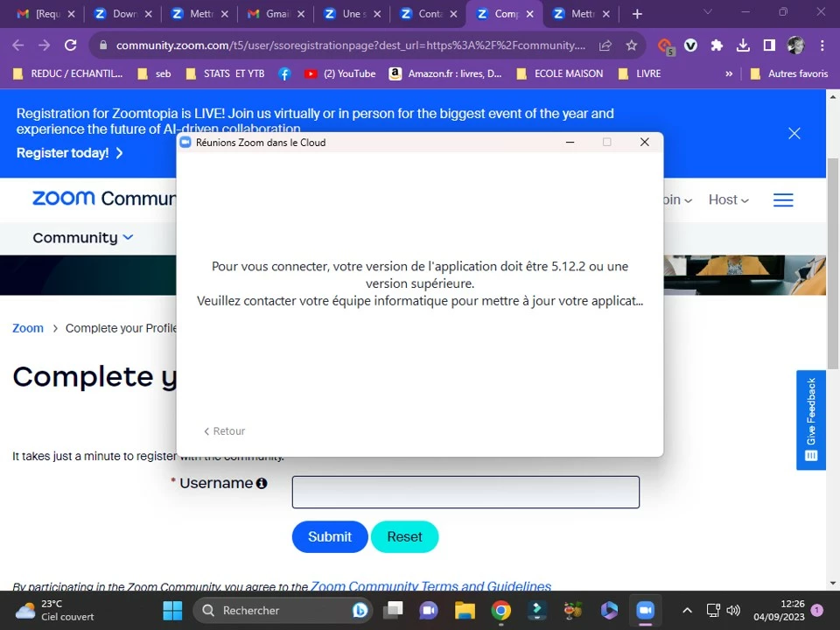The width and height of the screenshot is (840, 630).
Task: Open the taskbar clock showing 12:26
Action: 779,610
